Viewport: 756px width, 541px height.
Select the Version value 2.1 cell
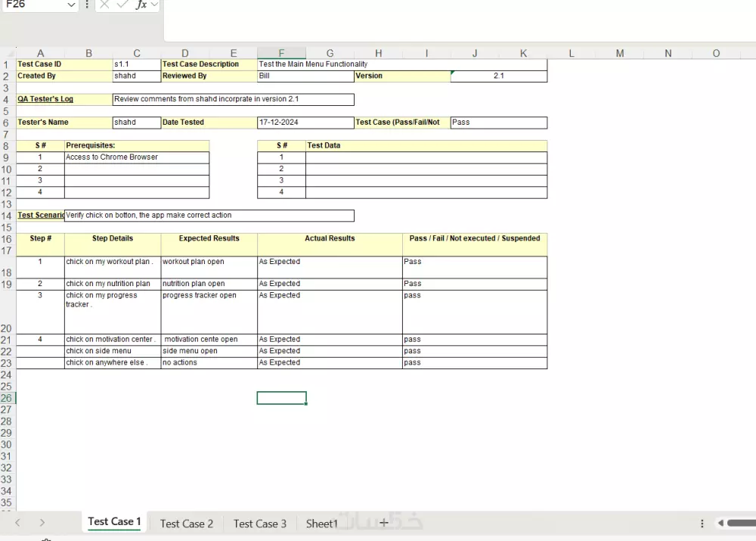click(499, 76)
